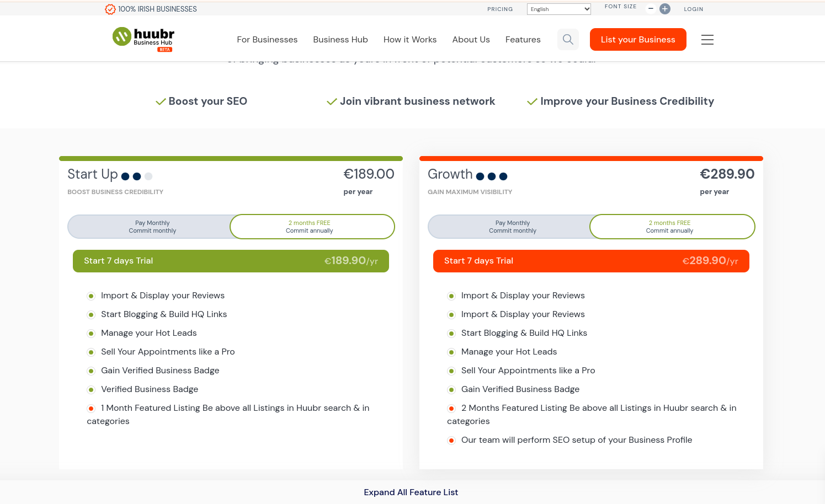
Task: Click Growth plan title
Action: 450,174
